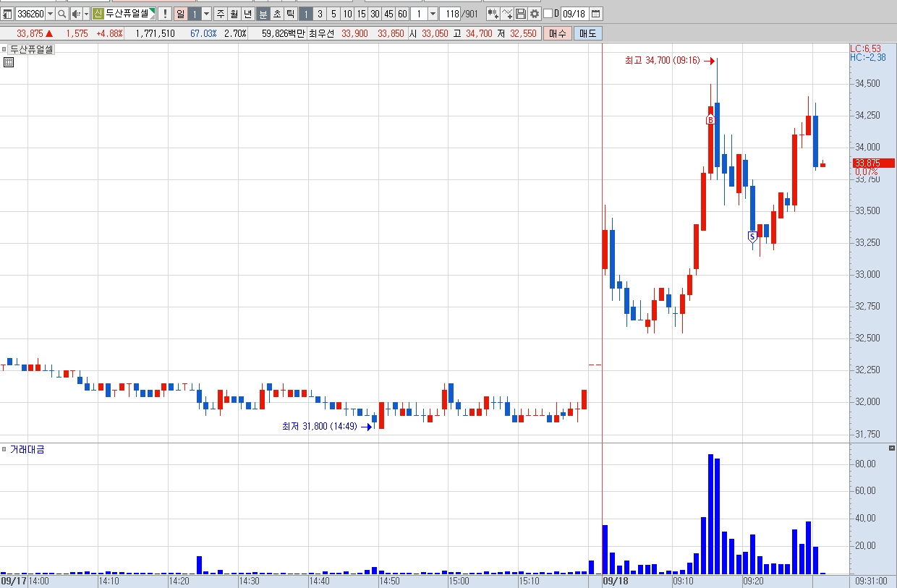The height and width of the screenshot is (588, 897).
Task: Select the 30 minute interval tab
Action: pos(375,14)
